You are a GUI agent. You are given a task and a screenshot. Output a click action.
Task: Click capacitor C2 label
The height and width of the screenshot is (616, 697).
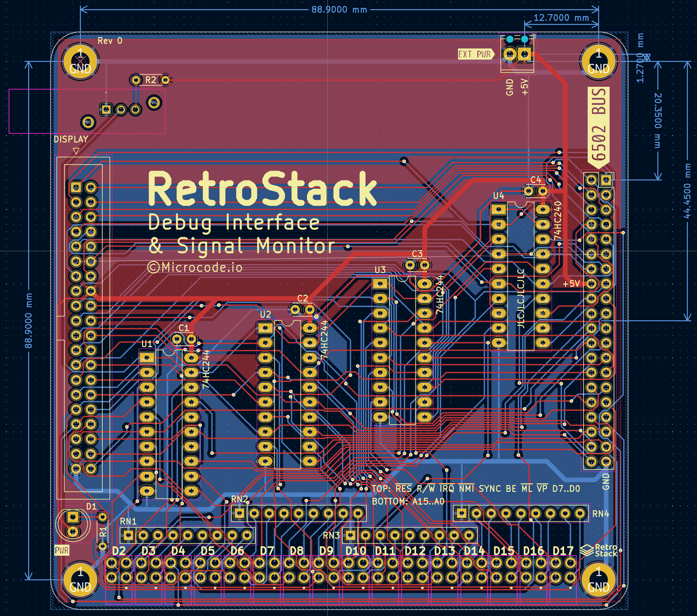(303, 298)
